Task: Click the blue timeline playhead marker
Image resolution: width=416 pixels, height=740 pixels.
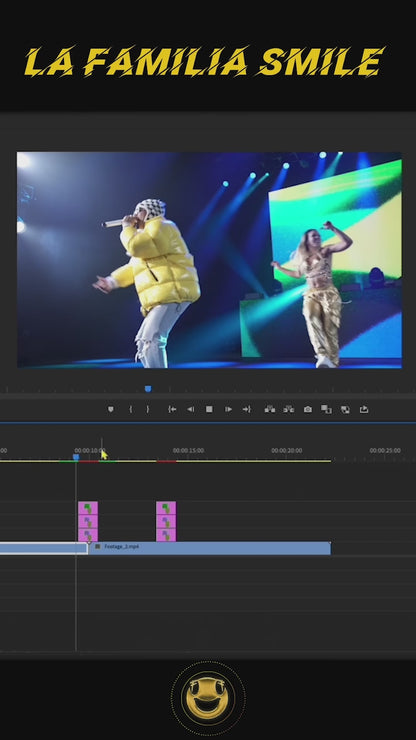Action: pos(76,457)
